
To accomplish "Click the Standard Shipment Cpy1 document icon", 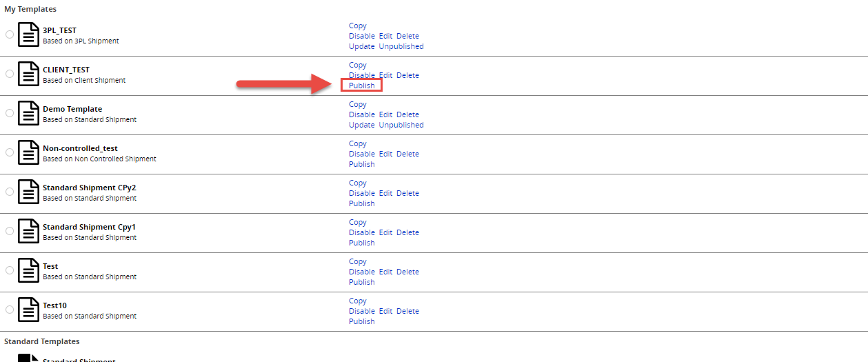I will 28,231.
